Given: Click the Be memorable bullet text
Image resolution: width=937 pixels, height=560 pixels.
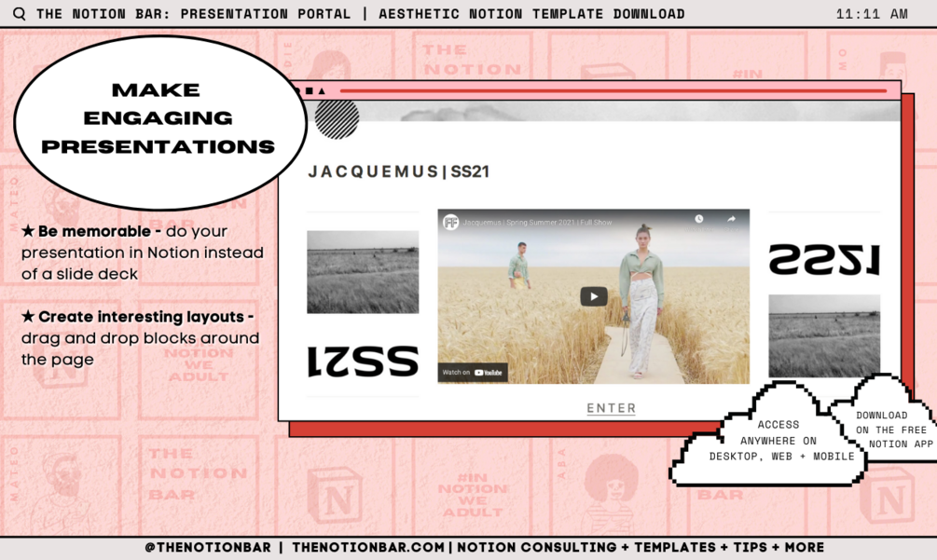Looking at the screenshot, I should (x=143, y=253).
